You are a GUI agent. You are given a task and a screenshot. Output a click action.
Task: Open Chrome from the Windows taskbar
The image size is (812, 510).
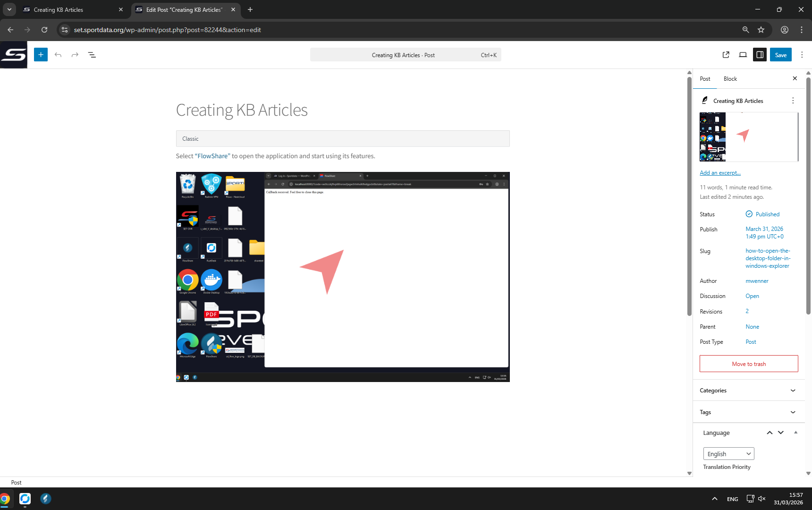(x=5, y=499)
